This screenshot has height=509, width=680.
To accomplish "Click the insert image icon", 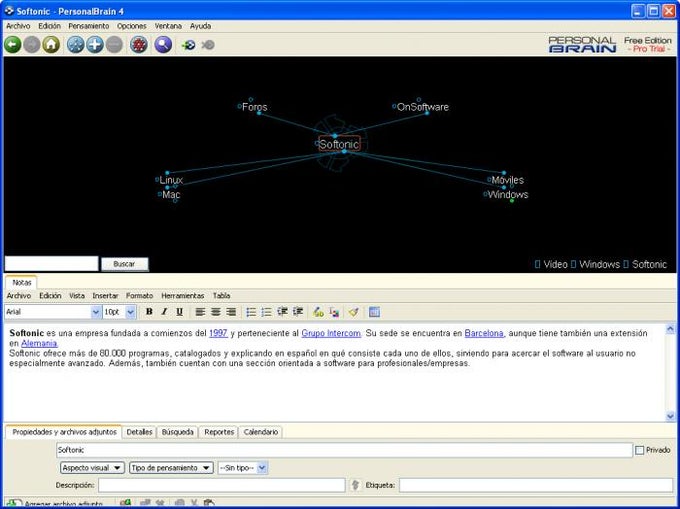I will 334,312.
